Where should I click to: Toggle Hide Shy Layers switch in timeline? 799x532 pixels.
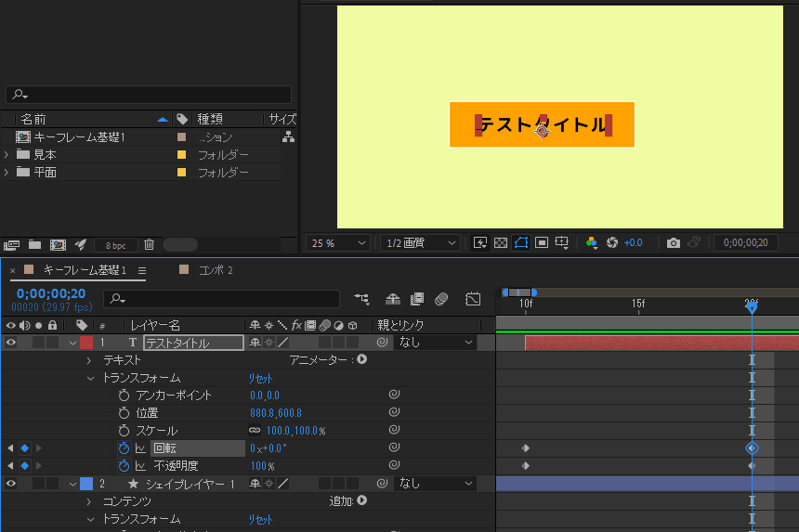pos(392,299)
